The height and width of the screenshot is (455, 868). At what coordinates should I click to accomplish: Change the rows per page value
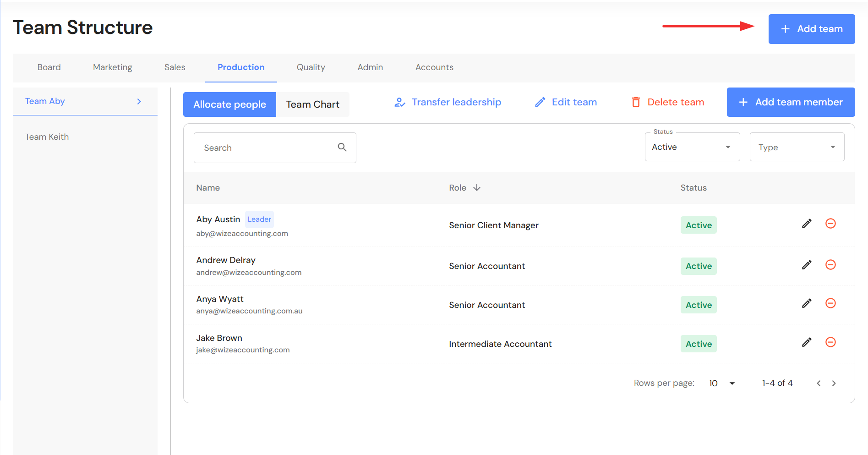click(721, 384)
